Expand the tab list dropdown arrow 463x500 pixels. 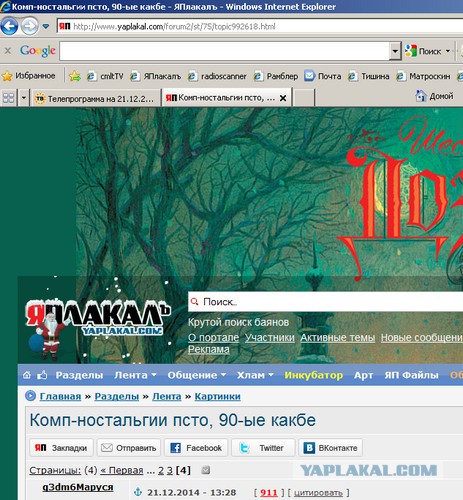pyautogui.click(x=23, y=98)
